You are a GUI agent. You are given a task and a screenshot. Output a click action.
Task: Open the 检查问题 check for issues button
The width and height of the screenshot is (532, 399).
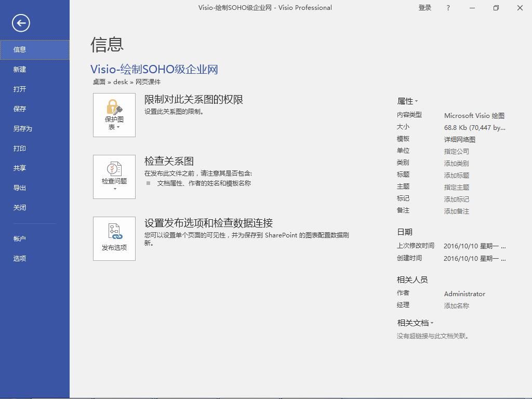[114, 177]
